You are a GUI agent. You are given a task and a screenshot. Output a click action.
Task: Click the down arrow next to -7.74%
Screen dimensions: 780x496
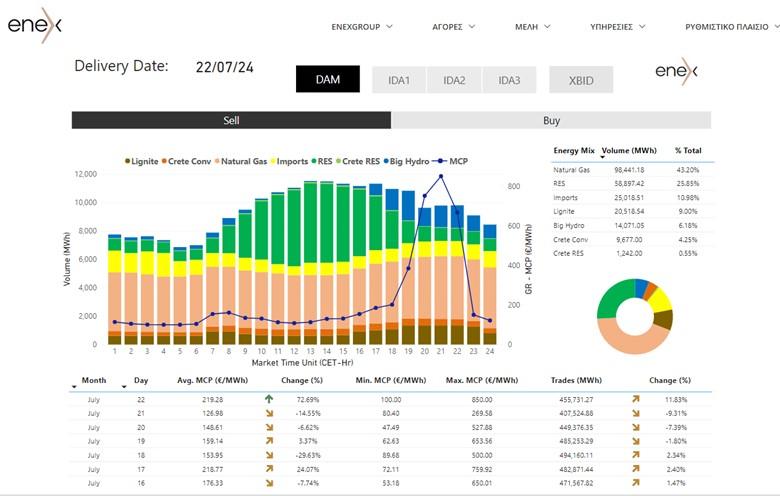click(x=269, y=483)
